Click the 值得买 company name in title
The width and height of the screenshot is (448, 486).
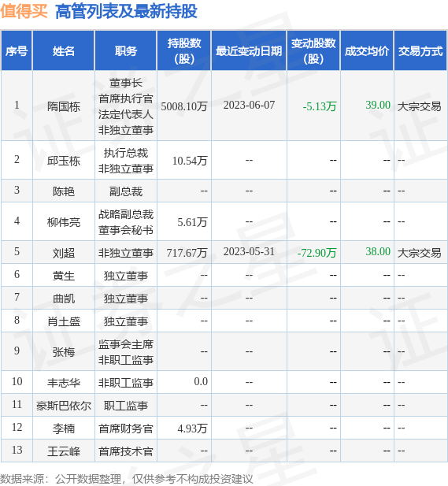[x=24, y=12]
